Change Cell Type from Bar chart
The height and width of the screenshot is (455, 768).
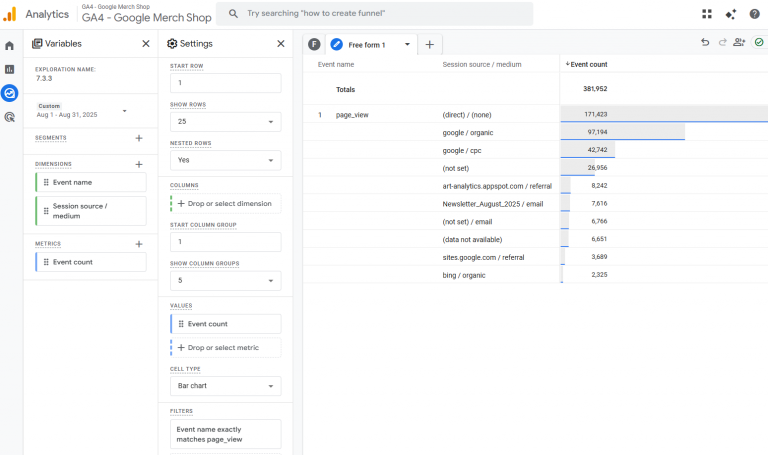(x=225, y=386)
